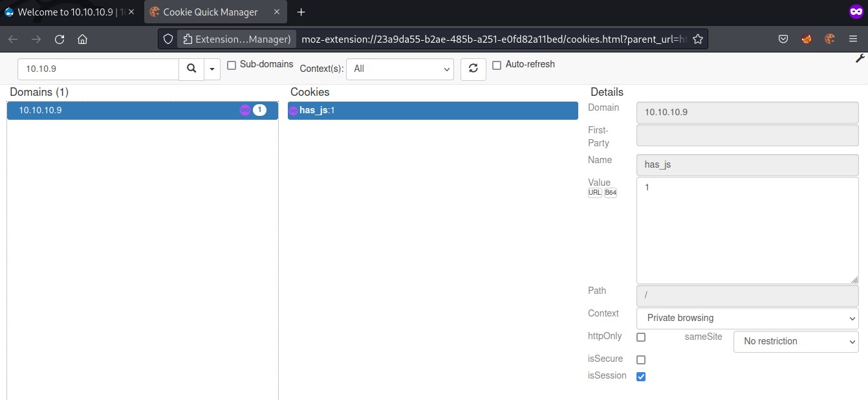Open the wrench options icon
This screenshot has width=868, height=400.
860,58
